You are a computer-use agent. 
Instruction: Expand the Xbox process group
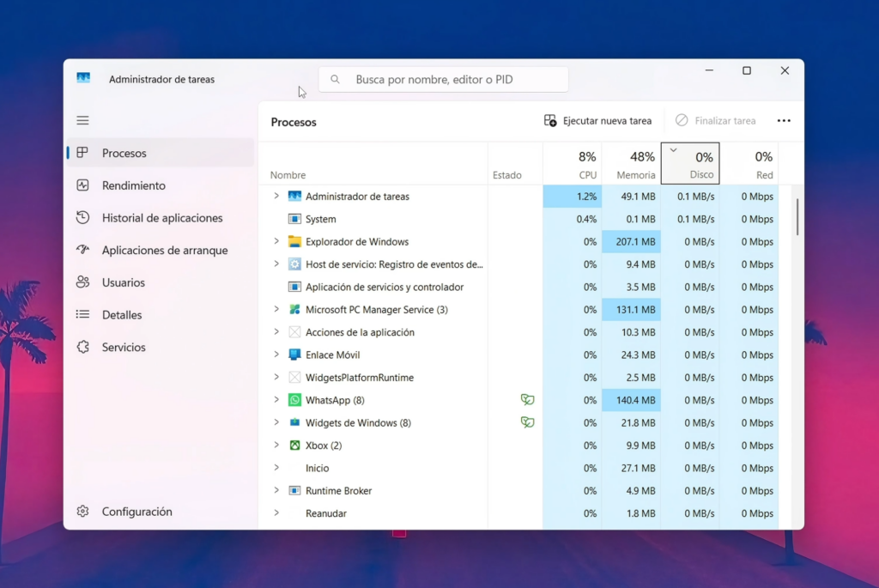point(276,445)
